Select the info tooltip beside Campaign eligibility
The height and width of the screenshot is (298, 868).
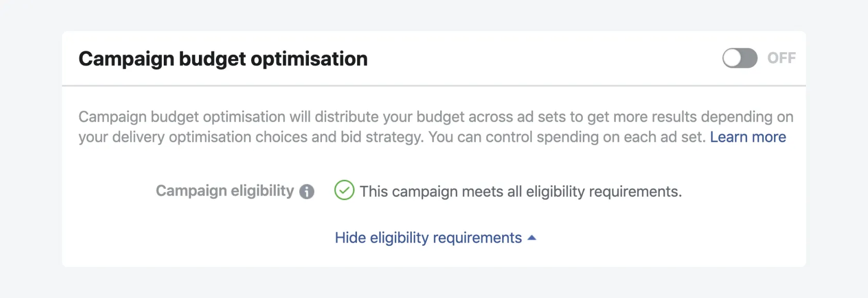306,191
